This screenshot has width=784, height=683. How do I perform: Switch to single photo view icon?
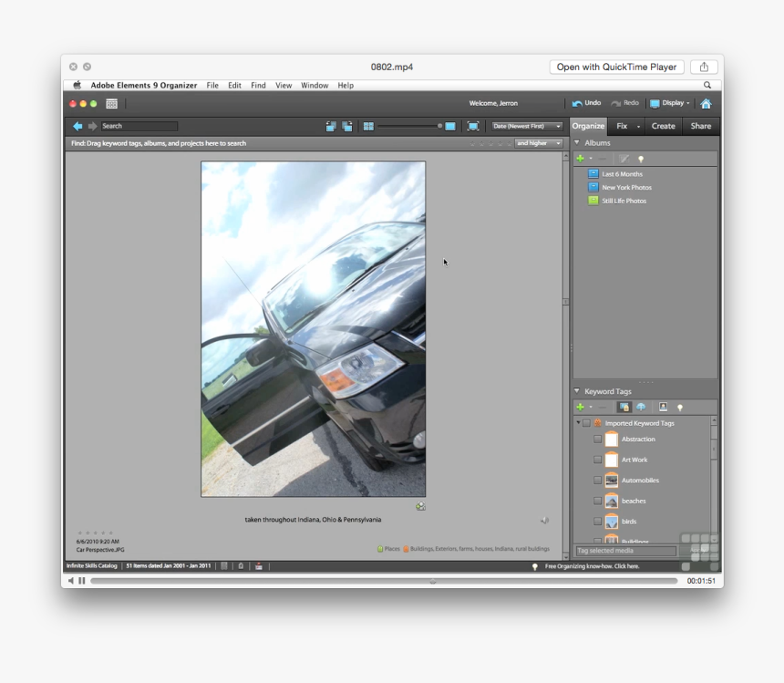450,126
